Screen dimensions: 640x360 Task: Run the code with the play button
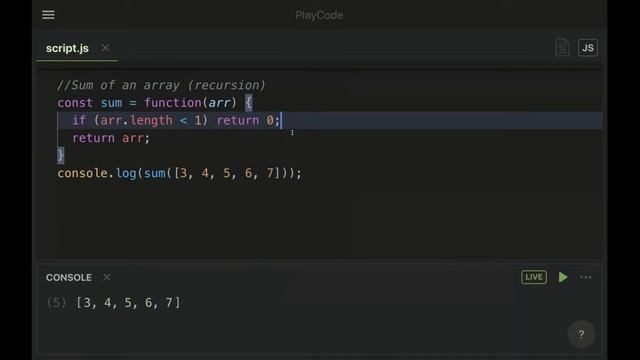(x=563, y=277)
